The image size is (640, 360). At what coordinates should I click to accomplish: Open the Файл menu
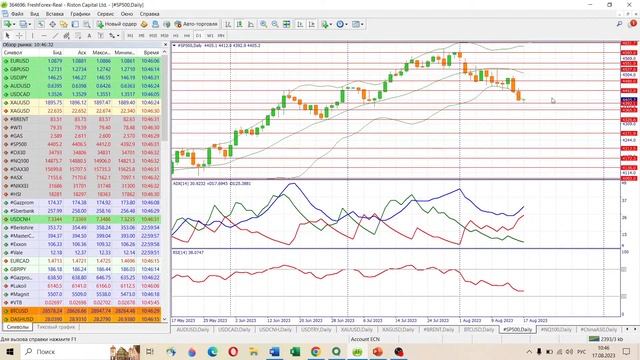(x=17, y=14)
